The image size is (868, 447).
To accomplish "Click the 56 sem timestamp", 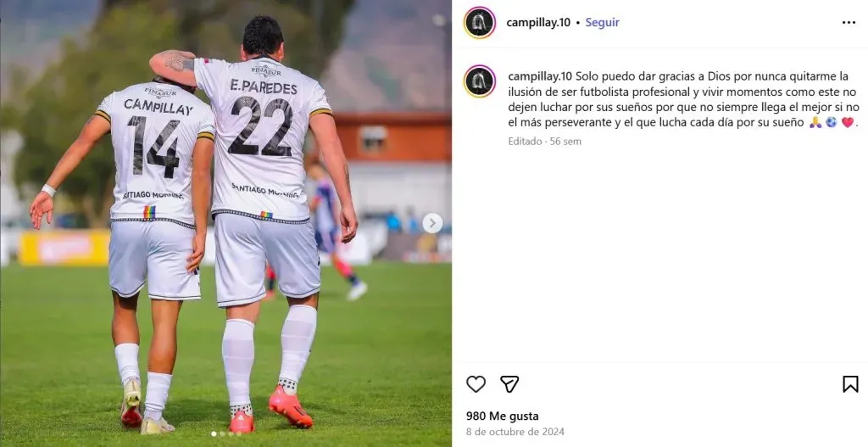I will point(565,142).
